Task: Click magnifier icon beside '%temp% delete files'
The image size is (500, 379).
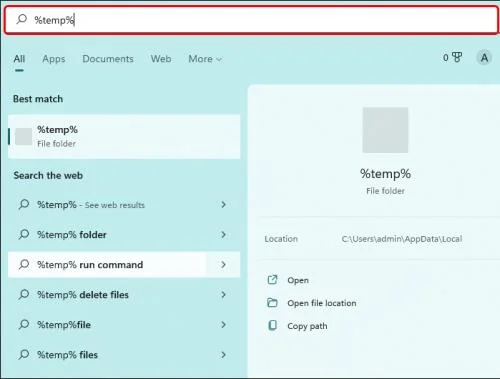Action: click(24, 294)
